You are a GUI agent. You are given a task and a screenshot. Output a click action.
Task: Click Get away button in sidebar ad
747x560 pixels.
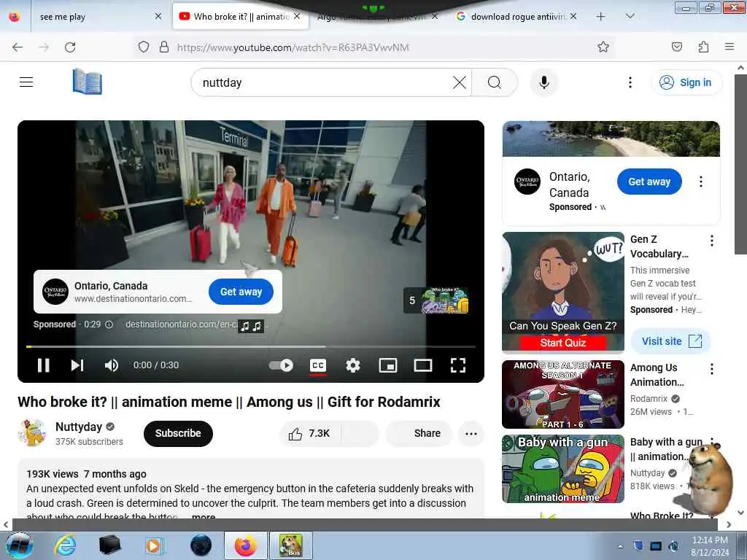[x=649, y=182]
